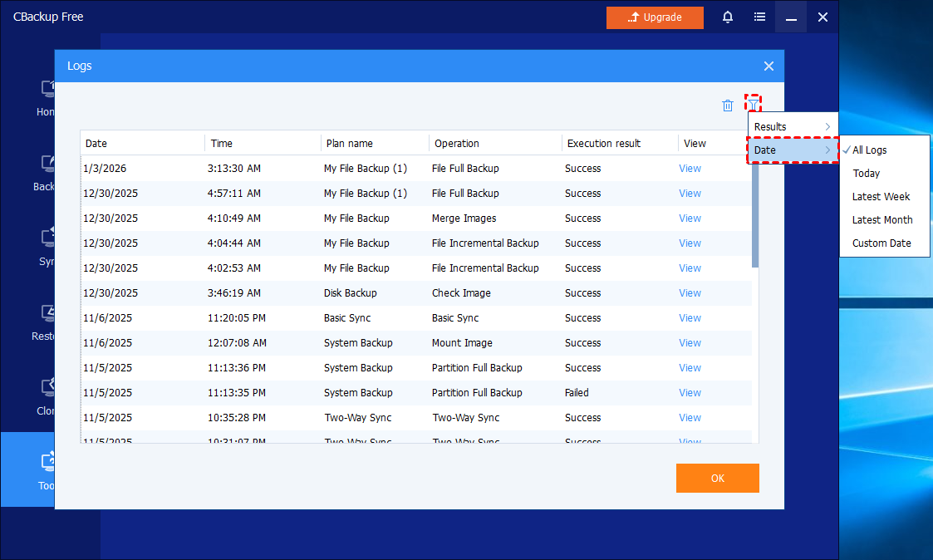
Task: Select the Restore sidebar icon
Action: [x=47, y=313]
